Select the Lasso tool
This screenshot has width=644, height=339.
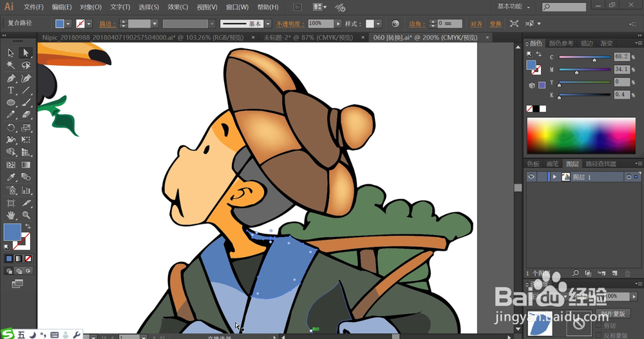26,65
